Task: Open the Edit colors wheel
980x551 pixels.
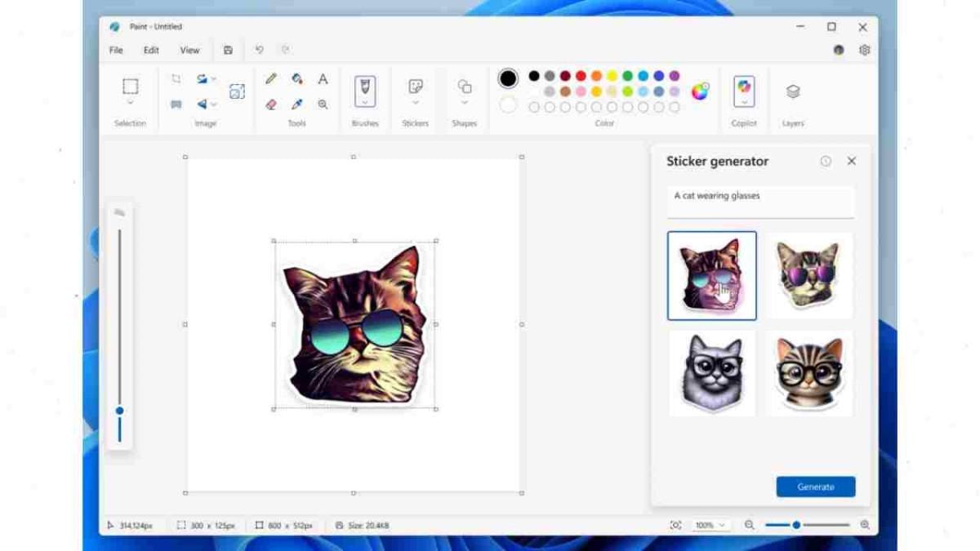Action: click(700, 91)
